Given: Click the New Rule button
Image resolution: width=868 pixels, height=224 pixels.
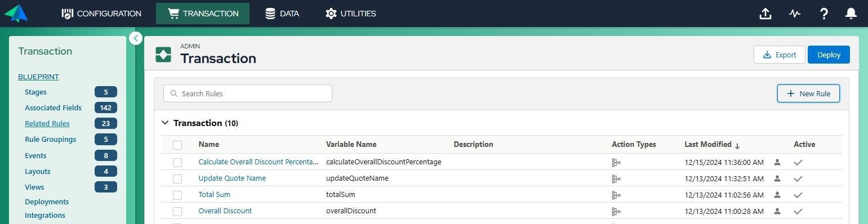Looking at the screenshot, I should (x=808, y=93).
